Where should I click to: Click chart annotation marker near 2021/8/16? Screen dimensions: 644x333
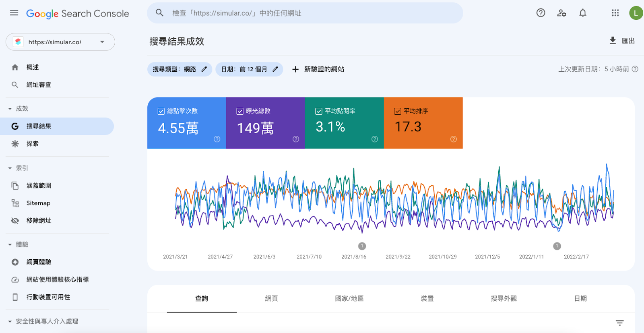362,246
